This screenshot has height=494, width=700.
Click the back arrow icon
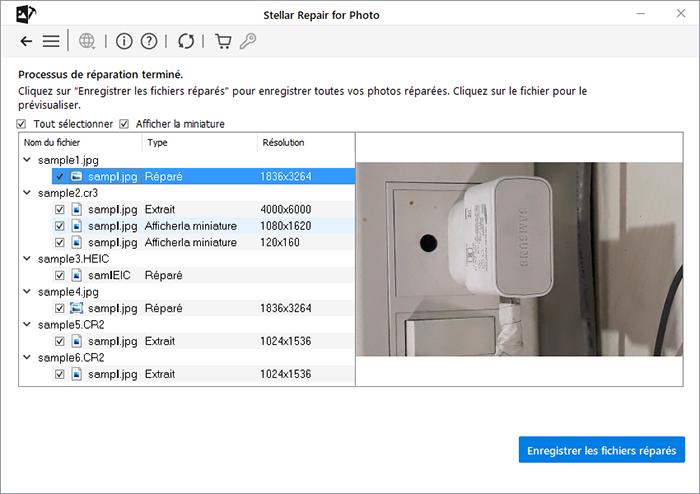[x=26, y=41]
